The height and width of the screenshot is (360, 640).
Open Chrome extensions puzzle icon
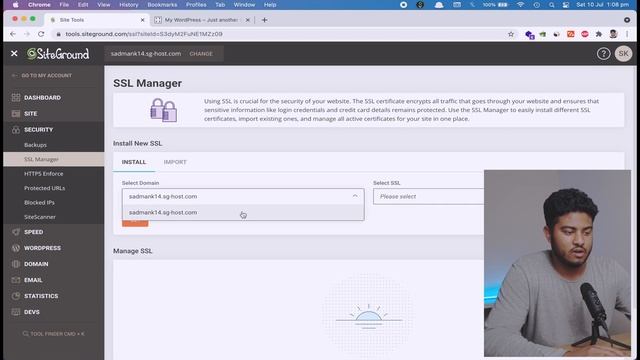tap(599, 34)
